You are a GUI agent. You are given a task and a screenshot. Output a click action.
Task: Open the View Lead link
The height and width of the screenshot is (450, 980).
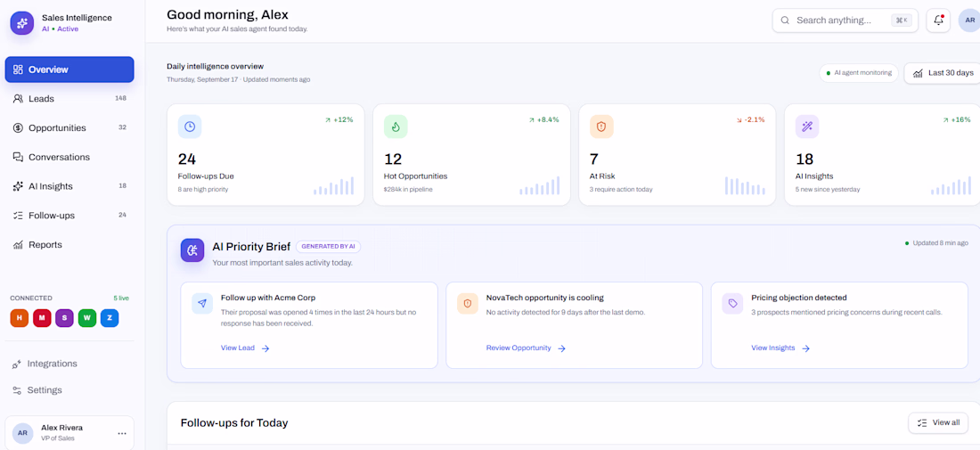click(245, 348)
